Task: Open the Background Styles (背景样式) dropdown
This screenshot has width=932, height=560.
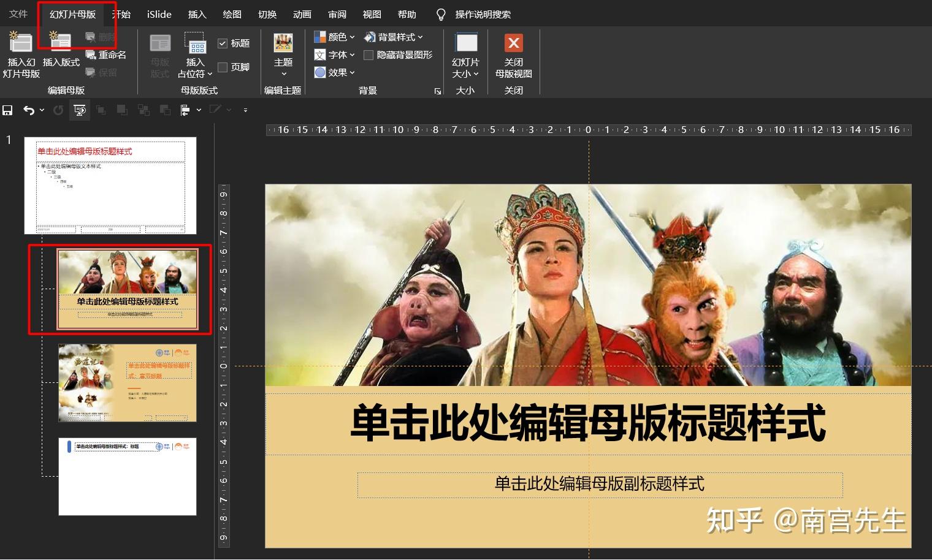Action: [x=393, y=37]
